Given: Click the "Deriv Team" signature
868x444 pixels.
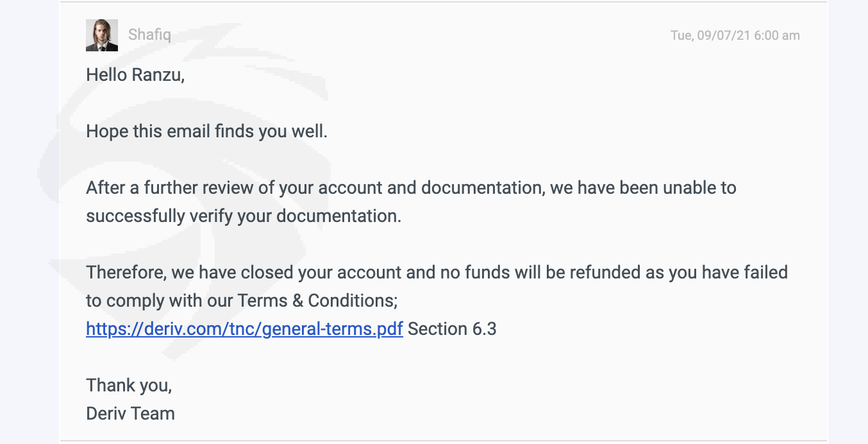Looking at the screenshot, I should tap(130, 414).
